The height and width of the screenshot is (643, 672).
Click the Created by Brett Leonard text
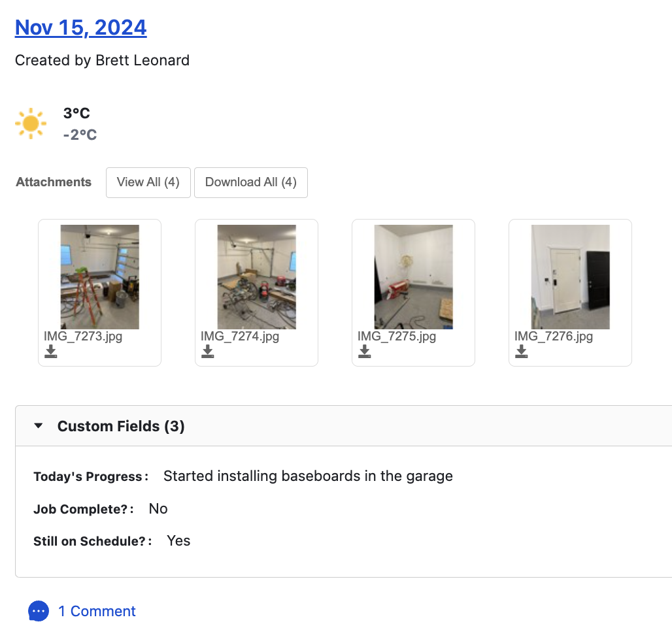point(102,60)
